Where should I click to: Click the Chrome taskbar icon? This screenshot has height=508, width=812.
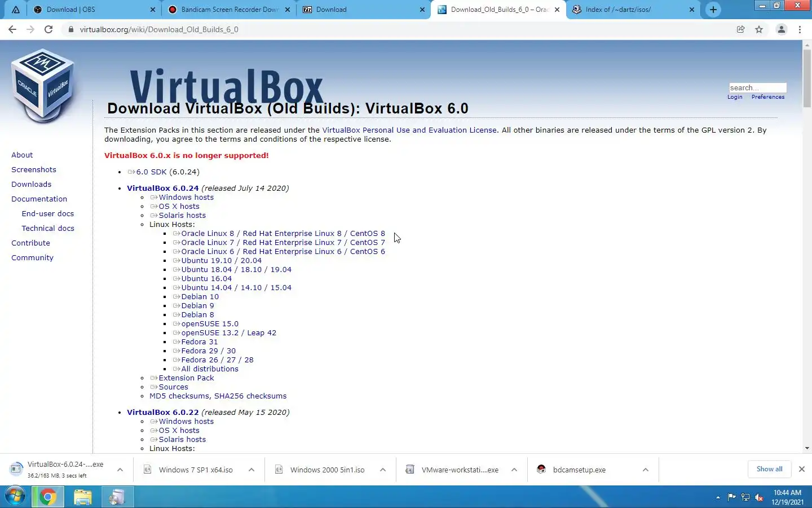click(x=48, y=497)
